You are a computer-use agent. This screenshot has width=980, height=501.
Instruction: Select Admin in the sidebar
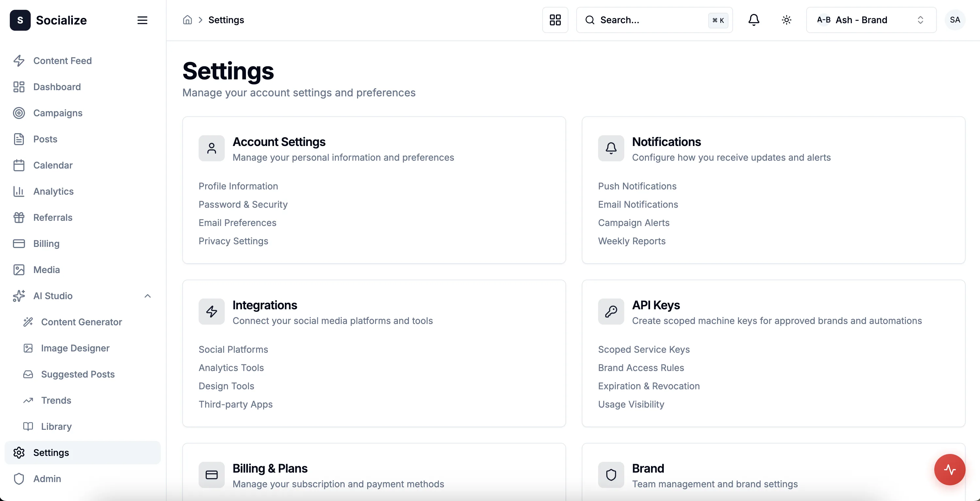coord(47,478)
